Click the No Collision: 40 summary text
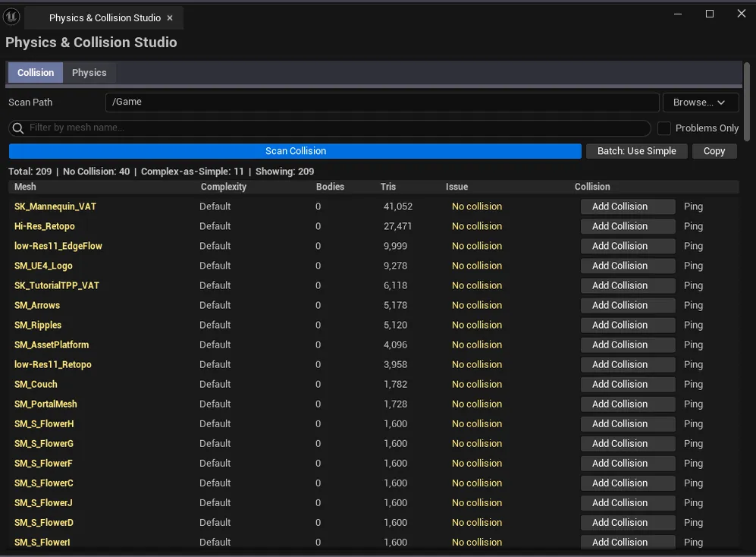Screen dimensions: 756x557 [96, 172]
